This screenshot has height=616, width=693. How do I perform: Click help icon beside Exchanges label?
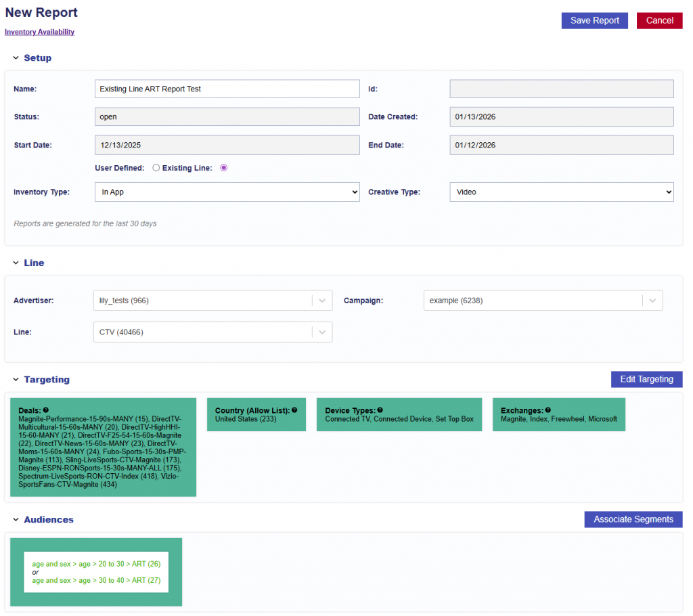tap(548, 410)
